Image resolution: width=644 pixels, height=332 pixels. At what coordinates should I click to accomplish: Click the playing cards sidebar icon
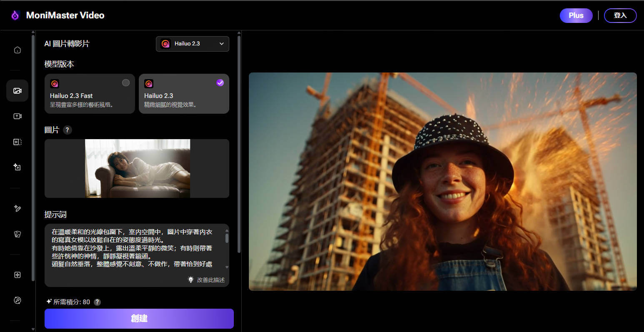coord(17,234)
